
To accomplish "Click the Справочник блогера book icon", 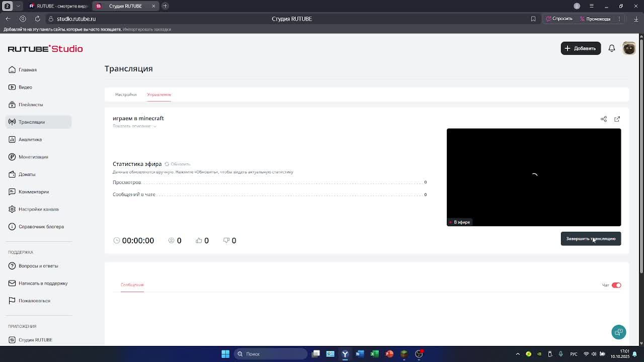I will click(x=12, y=227).
